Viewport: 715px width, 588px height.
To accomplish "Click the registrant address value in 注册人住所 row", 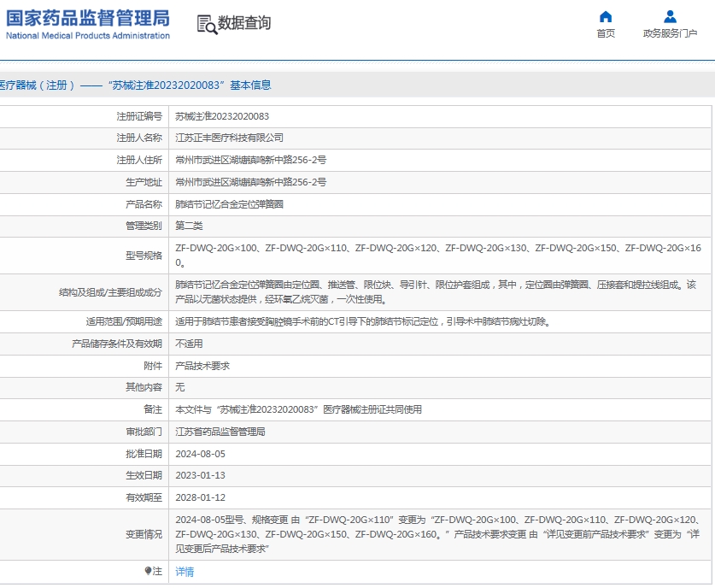I will [x=251, y=160].
